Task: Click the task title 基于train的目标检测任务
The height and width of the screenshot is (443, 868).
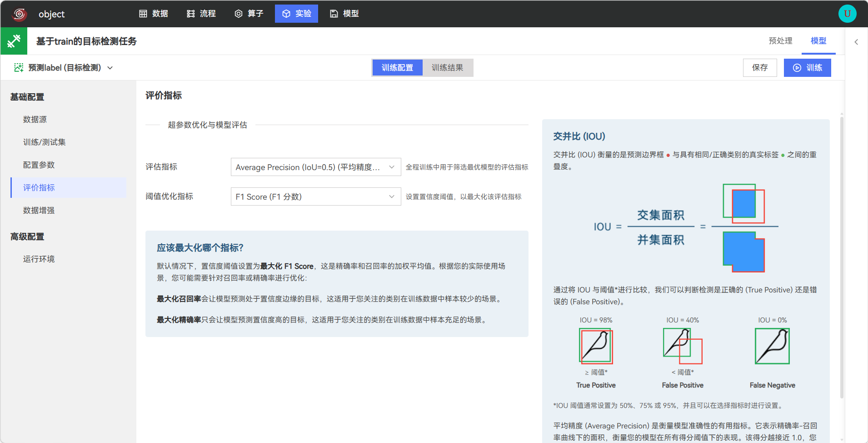Action: tap(86, 41)
